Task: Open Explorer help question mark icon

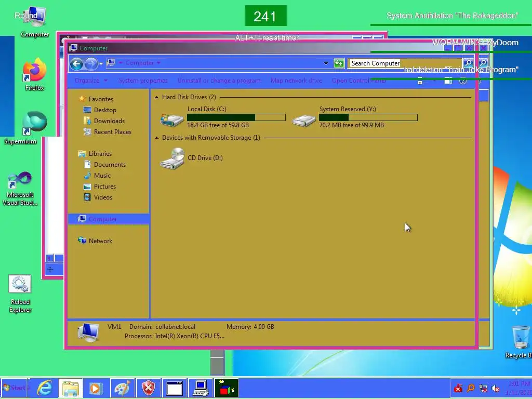Action: tap(463, 81)
